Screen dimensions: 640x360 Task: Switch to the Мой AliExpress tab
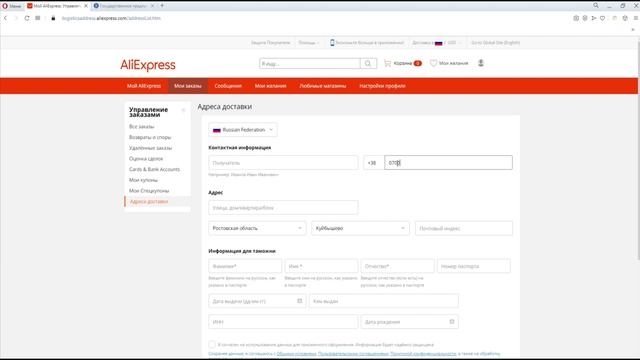point(144,86)
